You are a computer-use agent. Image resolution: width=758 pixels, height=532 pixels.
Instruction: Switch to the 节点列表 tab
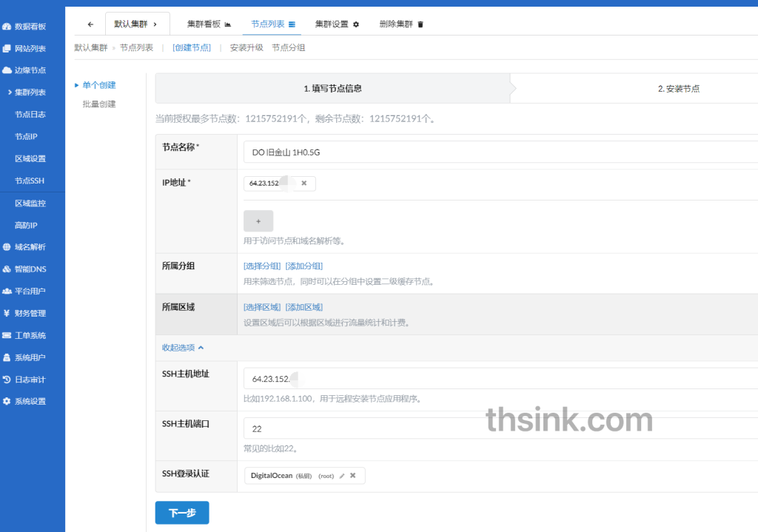click(270, 23)
